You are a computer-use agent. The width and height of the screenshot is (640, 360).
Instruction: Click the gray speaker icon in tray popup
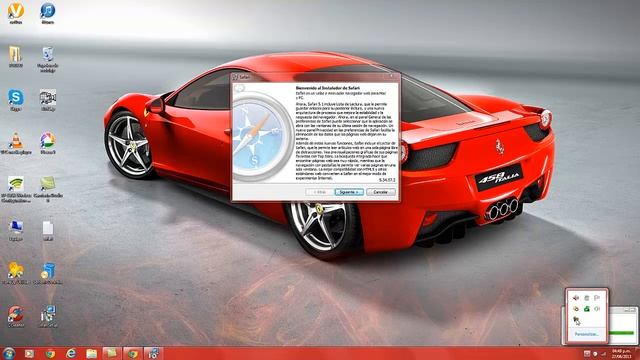[x=597, y=309]
